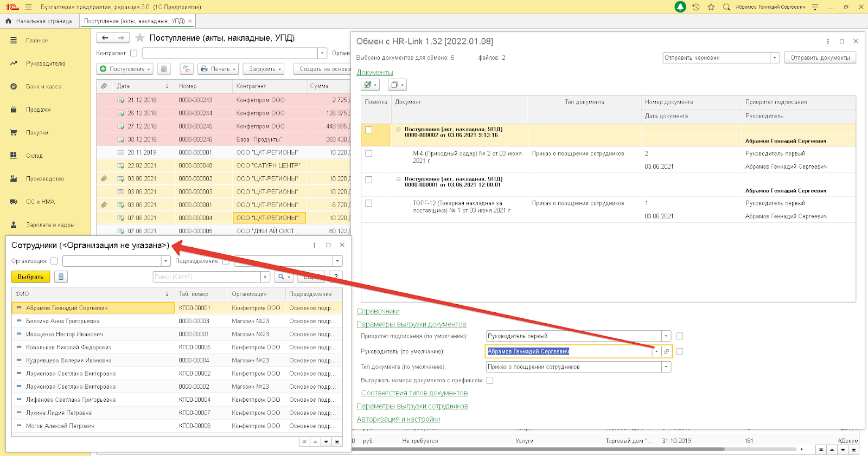The image size is (868, 456).
Task: Switch to Начальная страница tab
Action: pos(39,21)
